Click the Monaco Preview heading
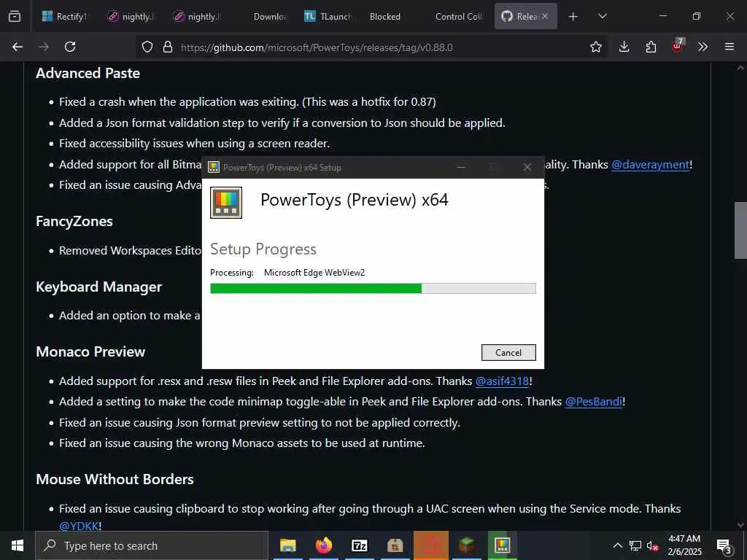The width and height of the screenshot is (747, 560). coord(90,352)
